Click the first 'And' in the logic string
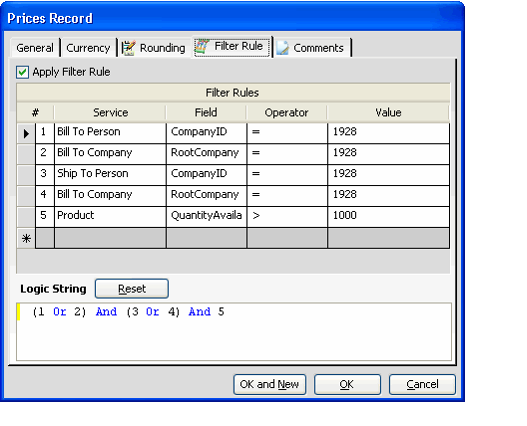The width and height of the screenshot is (527, 426). [x=106, y=312]
